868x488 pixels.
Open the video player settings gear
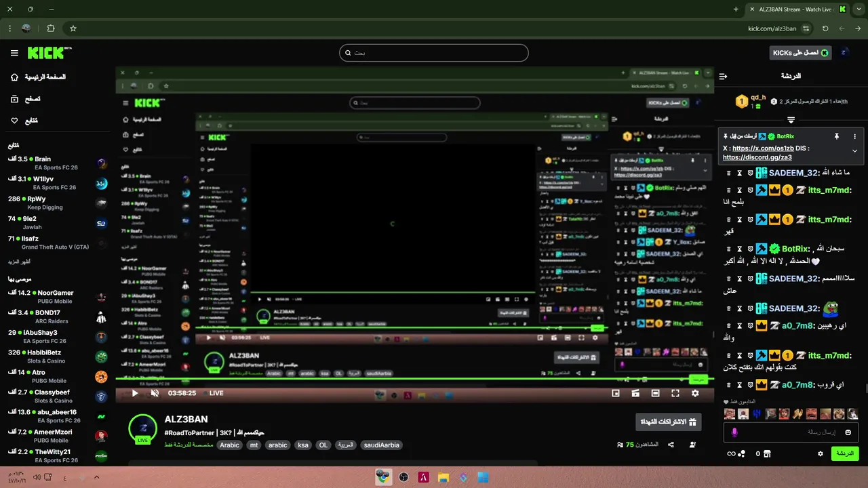click(695, 393)
